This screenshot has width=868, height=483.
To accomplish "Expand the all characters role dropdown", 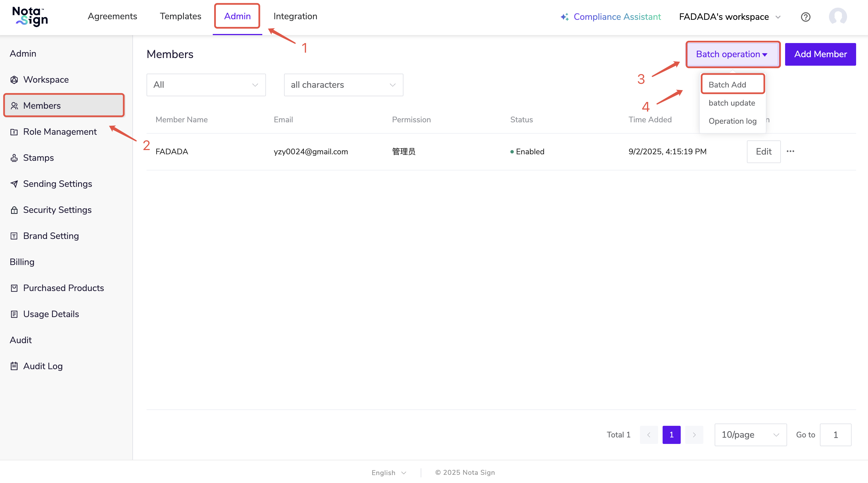I will tap(343, 85).
